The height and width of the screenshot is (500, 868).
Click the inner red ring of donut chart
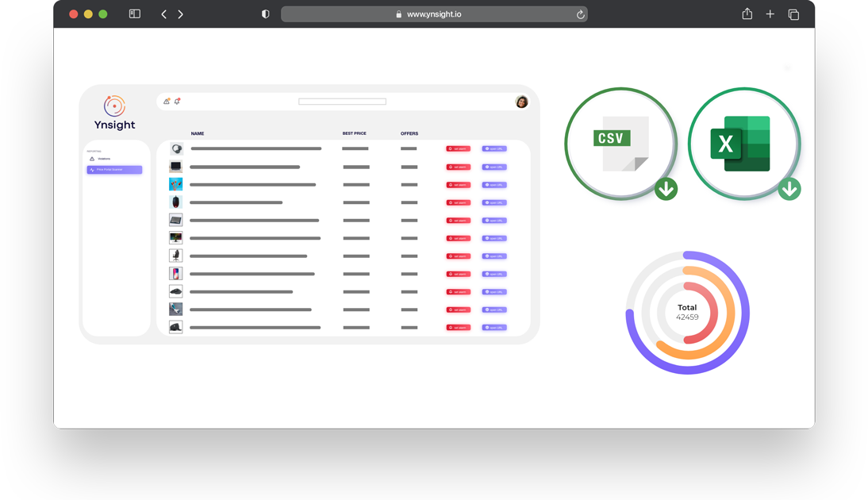coord(714,313)
